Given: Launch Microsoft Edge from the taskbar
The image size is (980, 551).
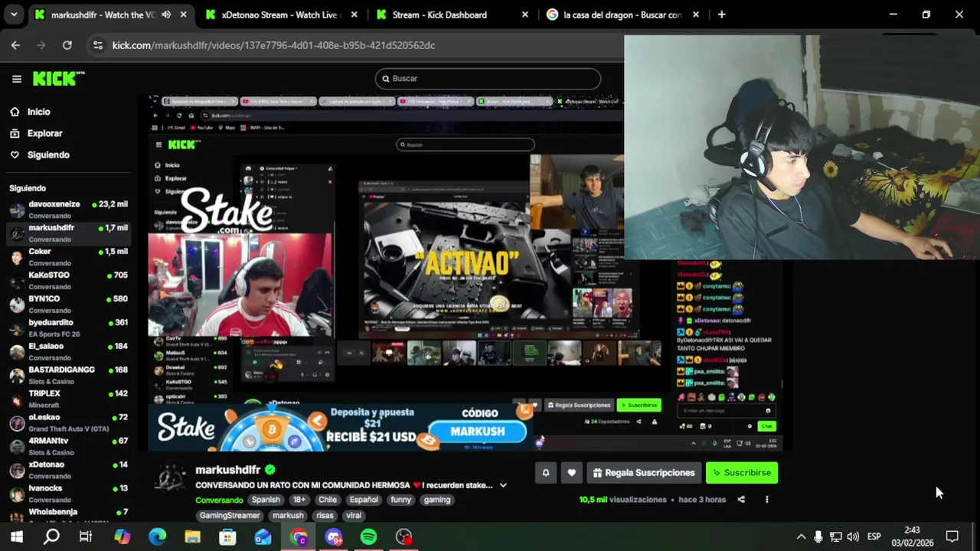Looking at the screenshot, I should (158, 537).
